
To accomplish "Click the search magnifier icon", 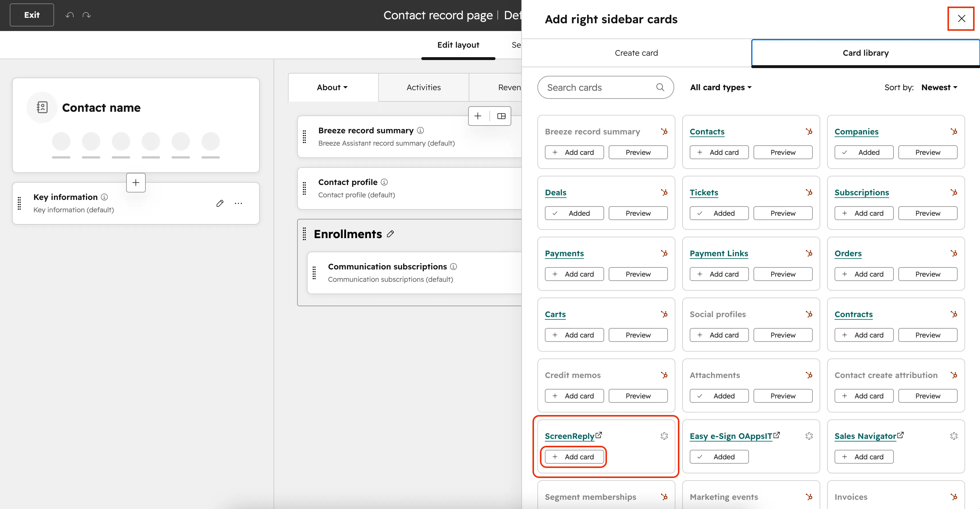I will [660, 87].
